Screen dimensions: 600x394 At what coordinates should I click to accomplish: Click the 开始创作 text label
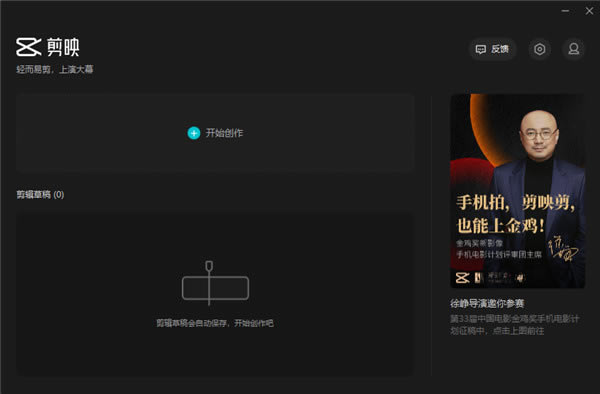click(x=224, y=133)
